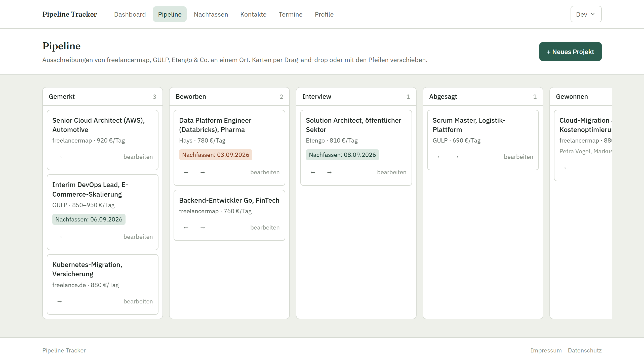This screenshot has width=644, height=361.
Task: Select the Backend-Entwickler Go, FinTech title
Action: 229,200
